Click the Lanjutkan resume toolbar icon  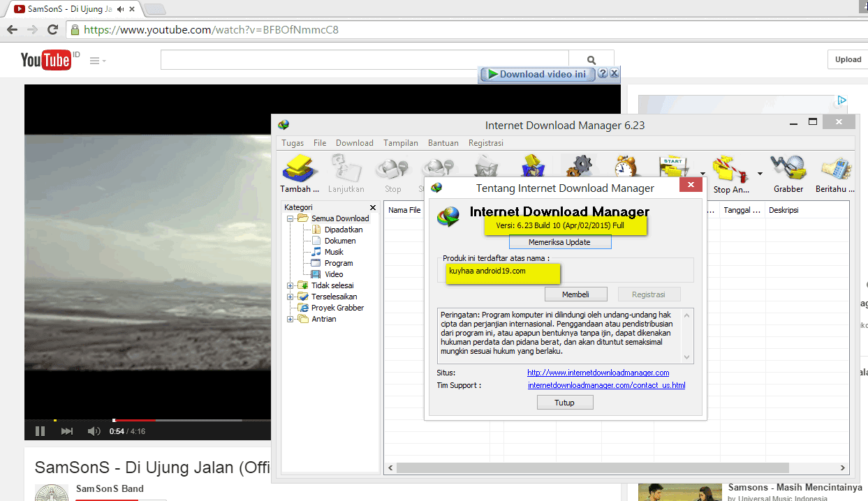pyautogui.click(x=346, y=174)
